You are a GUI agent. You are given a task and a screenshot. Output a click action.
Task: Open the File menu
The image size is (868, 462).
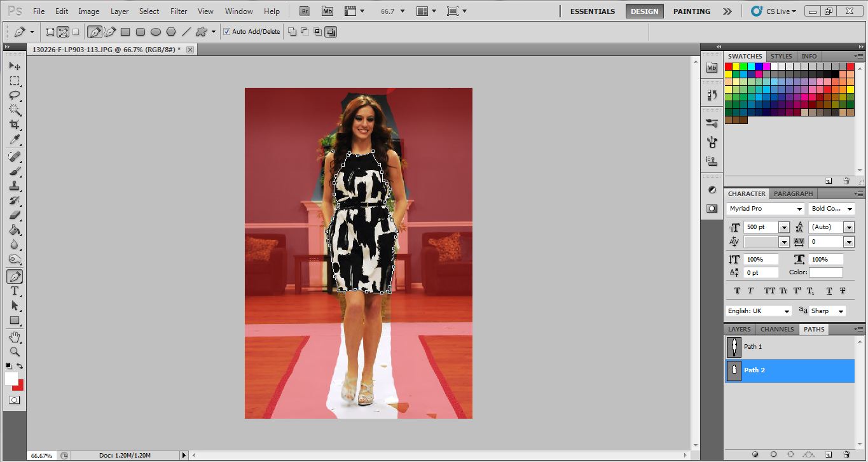click(39, 11)
